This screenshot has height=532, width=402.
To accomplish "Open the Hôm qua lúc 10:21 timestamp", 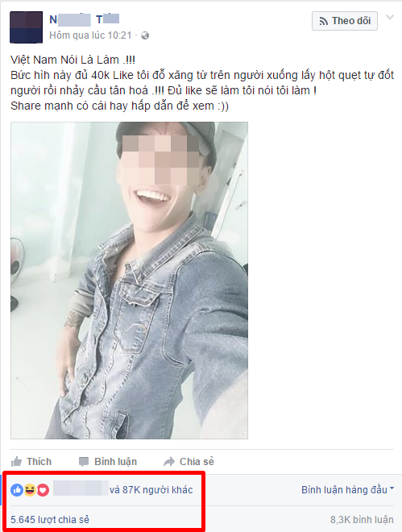I will click(90, 35).
